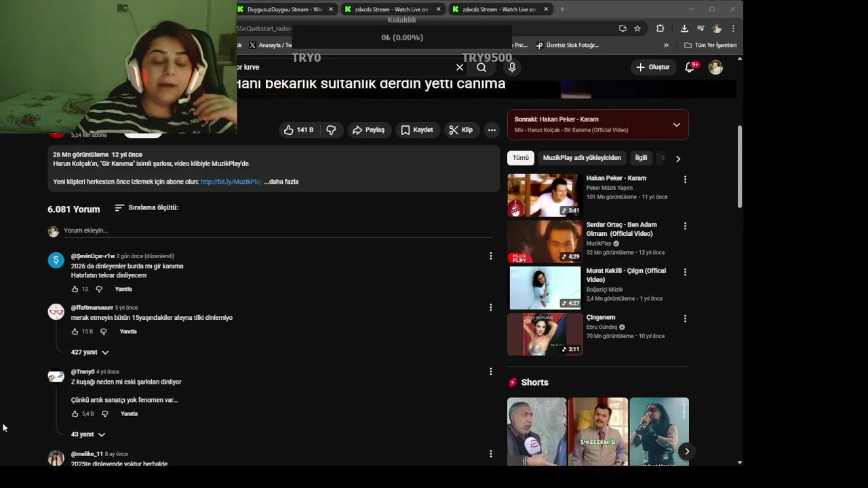Dislike the @Treny0 comment
The image size is (868, 488).
pos(105,414)
